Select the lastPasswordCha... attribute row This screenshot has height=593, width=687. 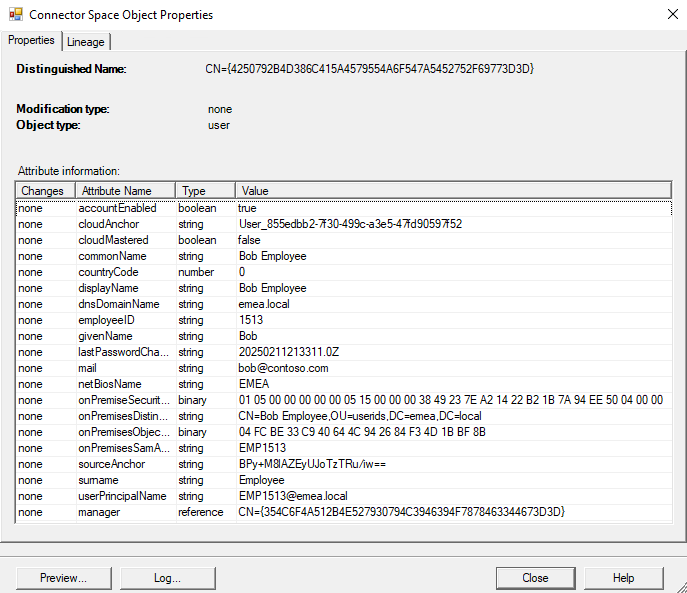click(344, 352)
